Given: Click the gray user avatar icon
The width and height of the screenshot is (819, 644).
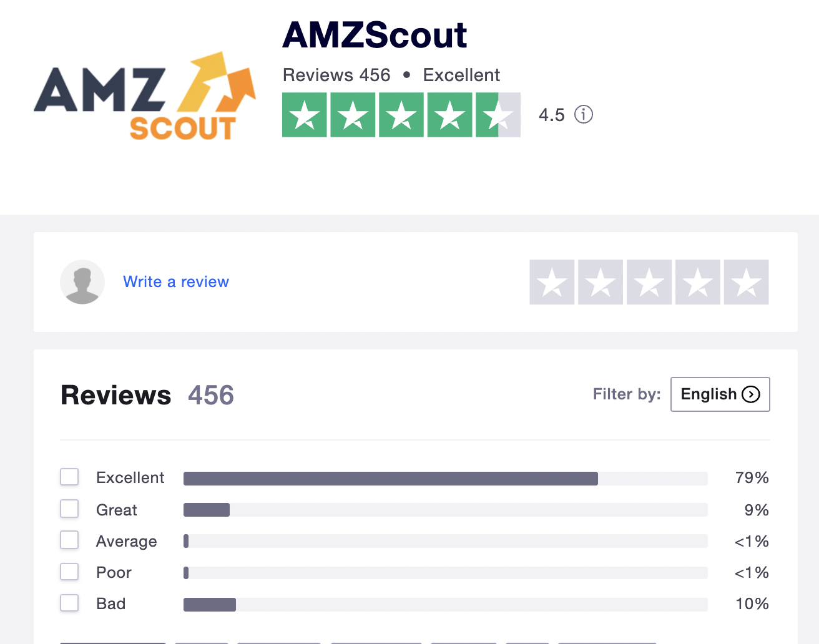Looking at the screenshot, I should (x=82, y=282).
